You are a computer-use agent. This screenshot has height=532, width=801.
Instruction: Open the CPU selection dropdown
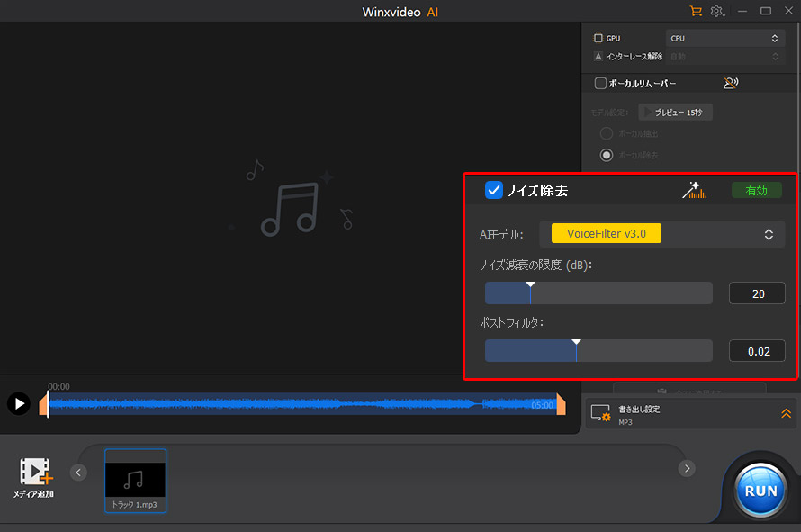click(x=724, y=39)
